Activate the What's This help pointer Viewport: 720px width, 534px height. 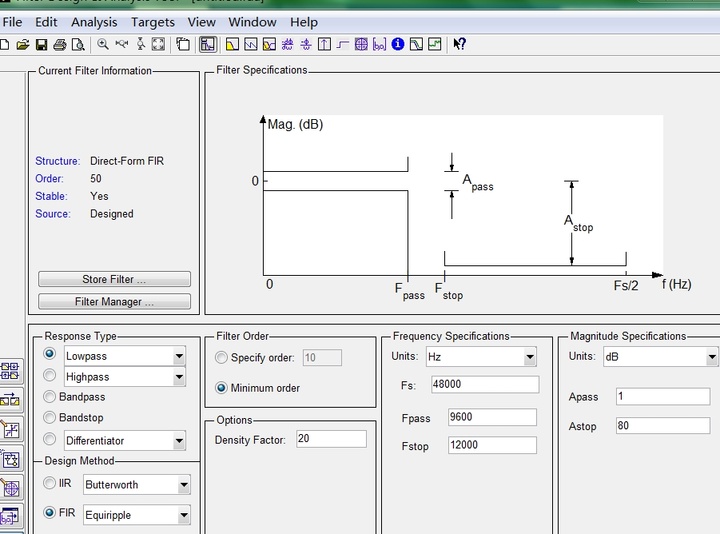pos(459,44)
